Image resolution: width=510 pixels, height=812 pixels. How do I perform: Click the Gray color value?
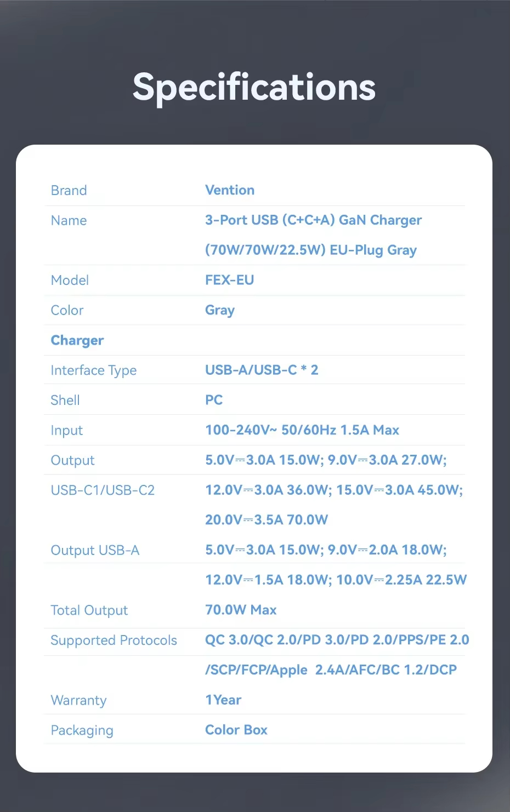coord(220,311)
